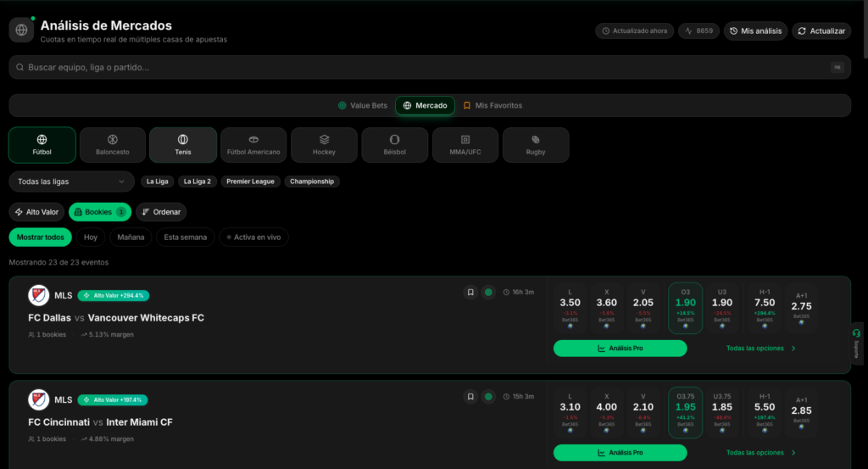868x469 pixels.
Task: Select the A+1 2.75 odds cell
Action: 802,309
